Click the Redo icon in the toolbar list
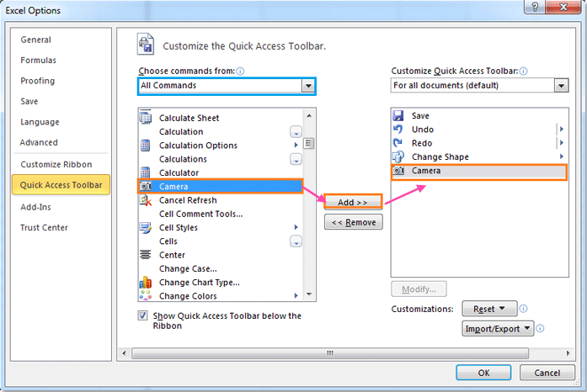The width and height of the screenshot is (587, 392). (398, 143)
